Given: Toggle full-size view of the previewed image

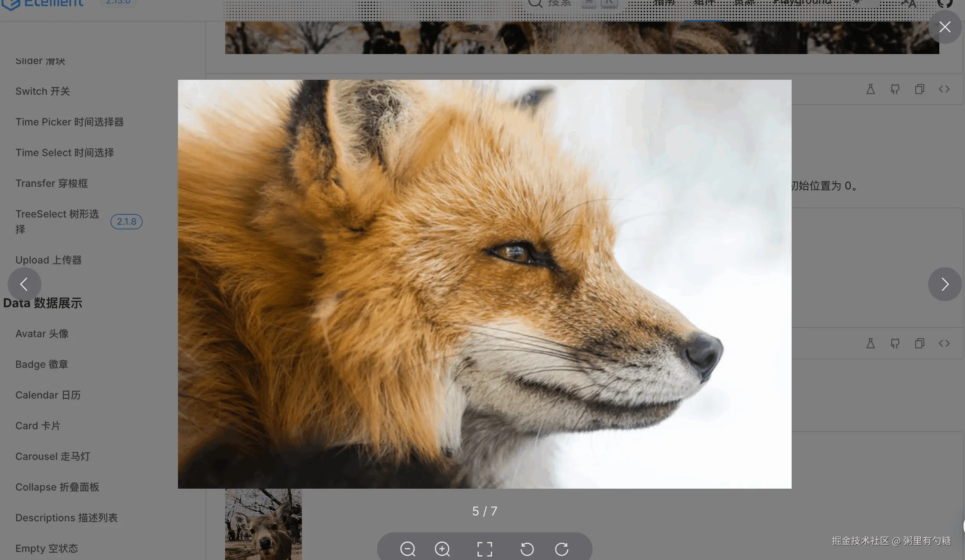Looking at the screenshot, I should coord(484,549).
